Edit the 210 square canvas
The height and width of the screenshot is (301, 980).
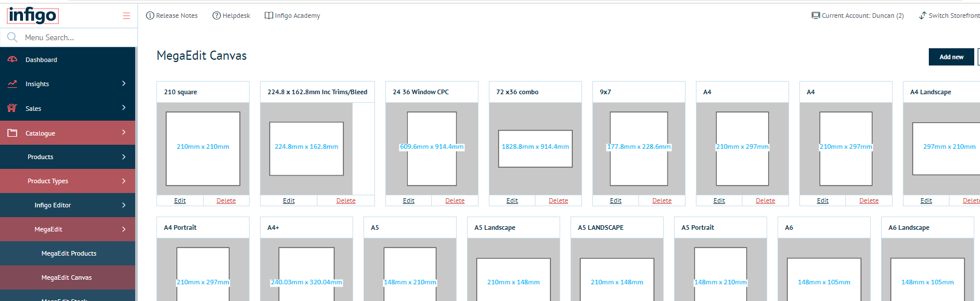click(180, 200)
